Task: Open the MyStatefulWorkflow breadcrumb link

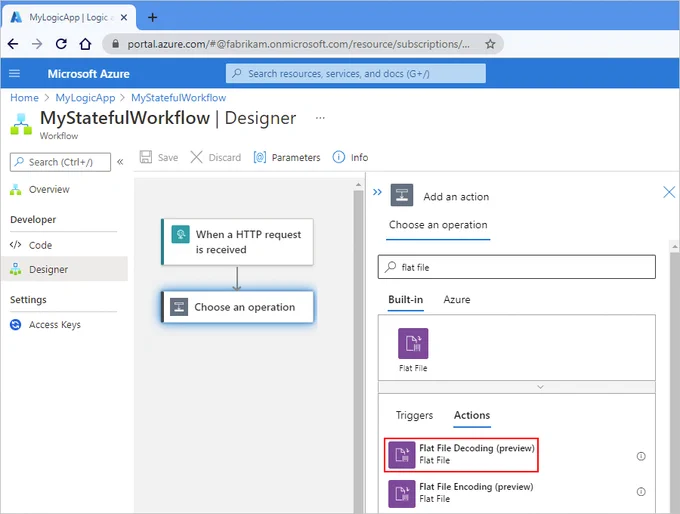Action: click(x=179, y=98)
